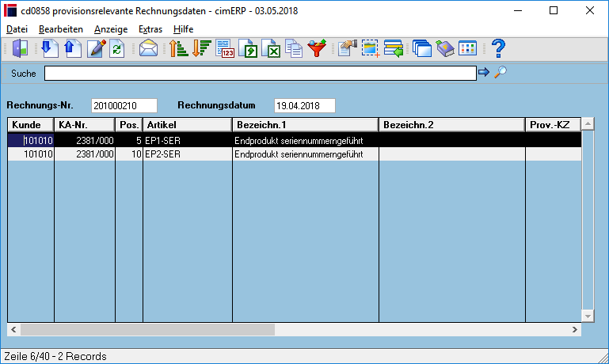
Task: Click the Artikel column header
Action: click(188, 125)
